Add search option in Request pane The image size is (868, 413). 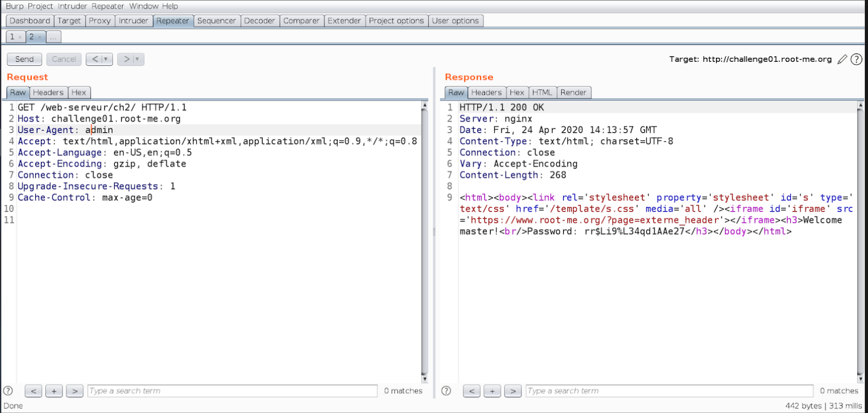(x=54, y=390)
